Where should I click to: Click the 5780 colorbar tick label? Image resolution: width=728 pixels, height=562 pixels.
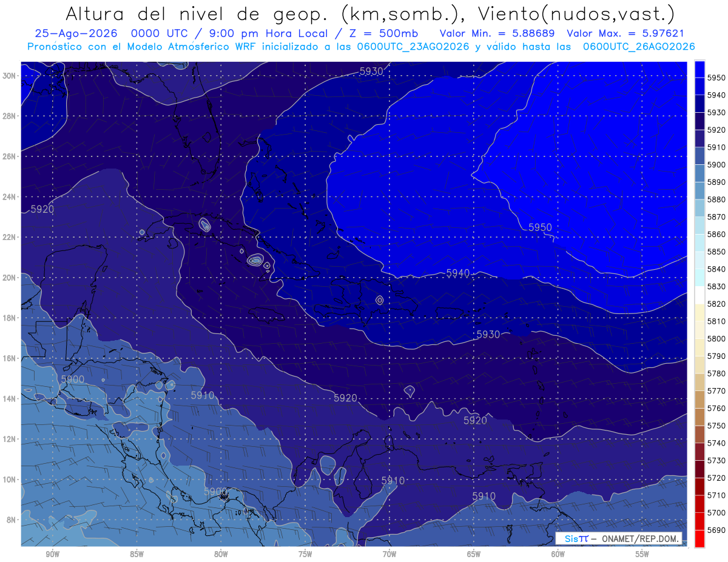pos(717,373)
